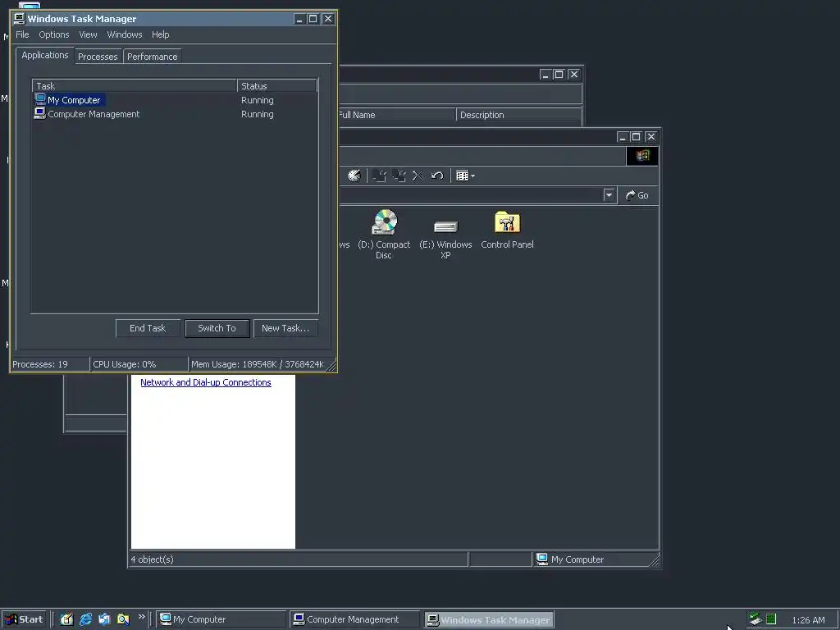Open the View menu in Task Manager

coord(89,34)
